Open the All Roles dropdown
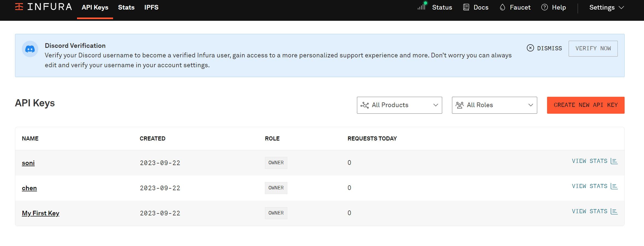The width and height of the screenshot is (644, 246). [494, 105]
